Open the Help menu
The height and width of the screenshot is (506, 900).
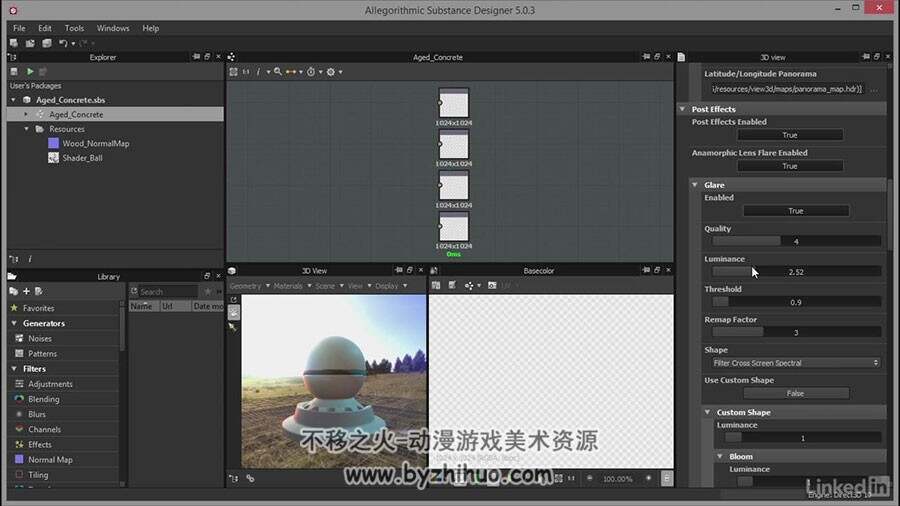tap(150, 28)
